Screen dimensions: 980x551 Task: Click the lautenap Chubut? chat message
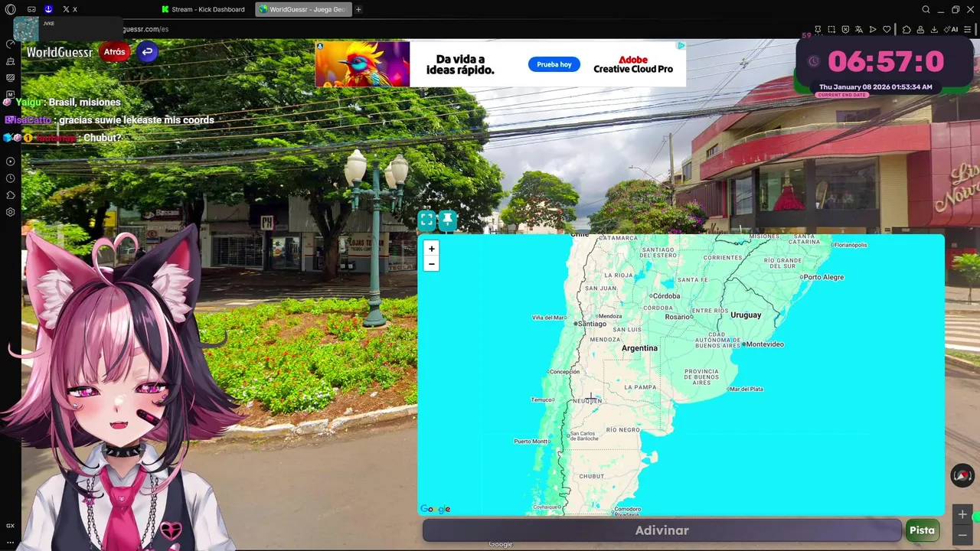click(63, 138)
